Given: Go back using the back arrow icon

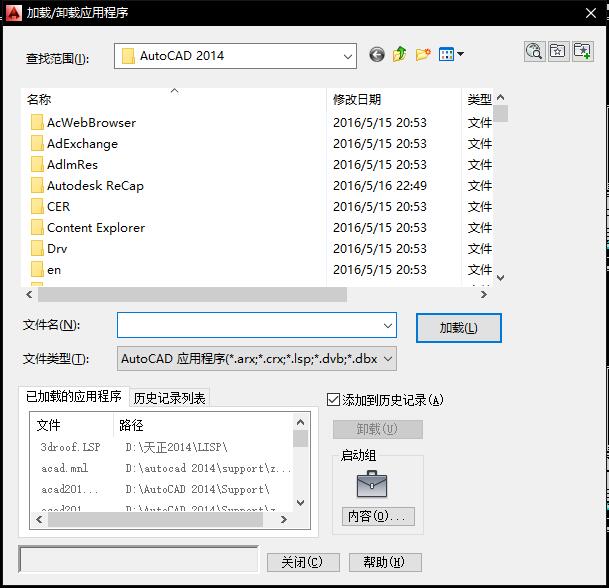Looking at the screenshot, I should pos(377,54).
